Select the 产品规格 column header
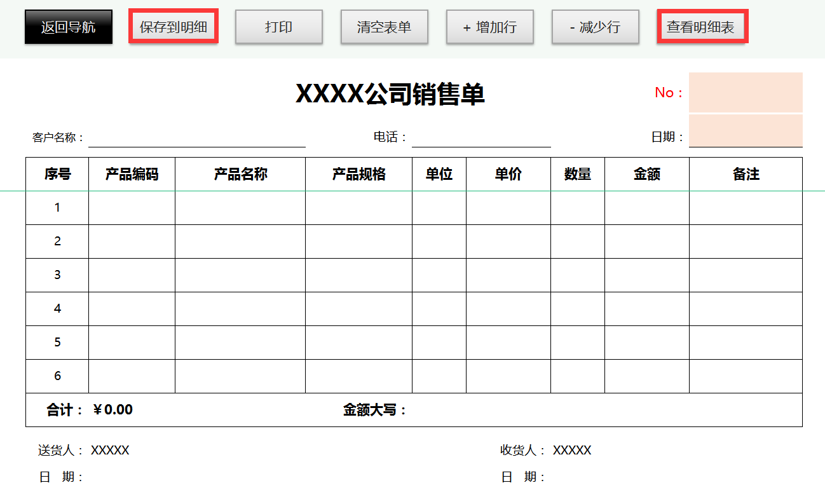 click(x=358, y=174)
